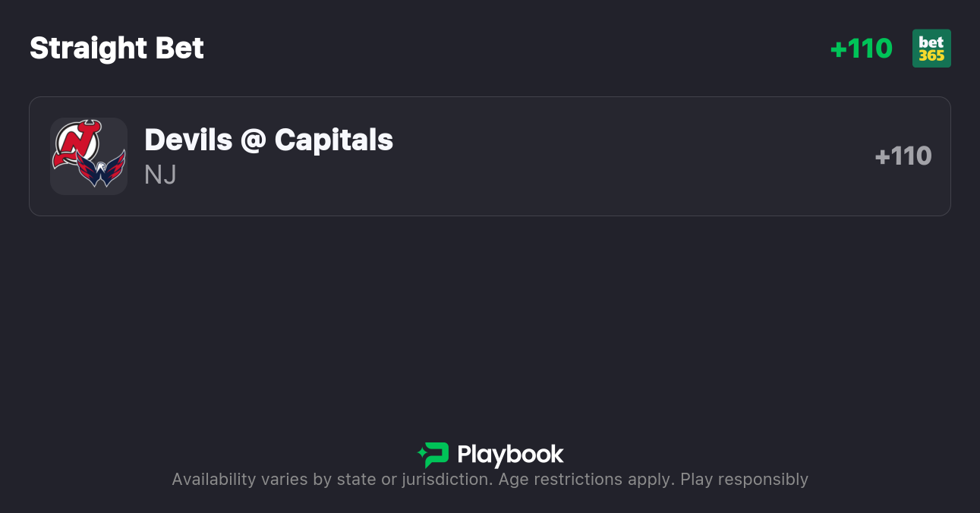Open the Devils @ Capitals matchup title
This screenshot has width=980, height=513.
coord(269,140)
